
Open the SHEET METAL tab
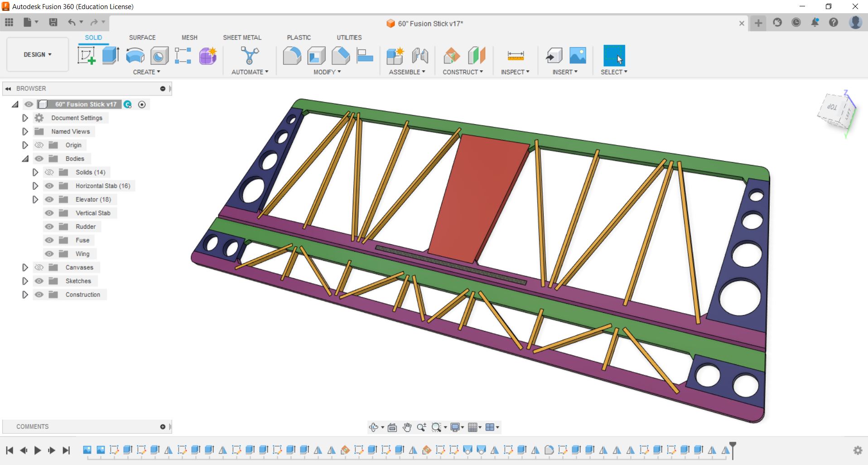pos(242,38)
